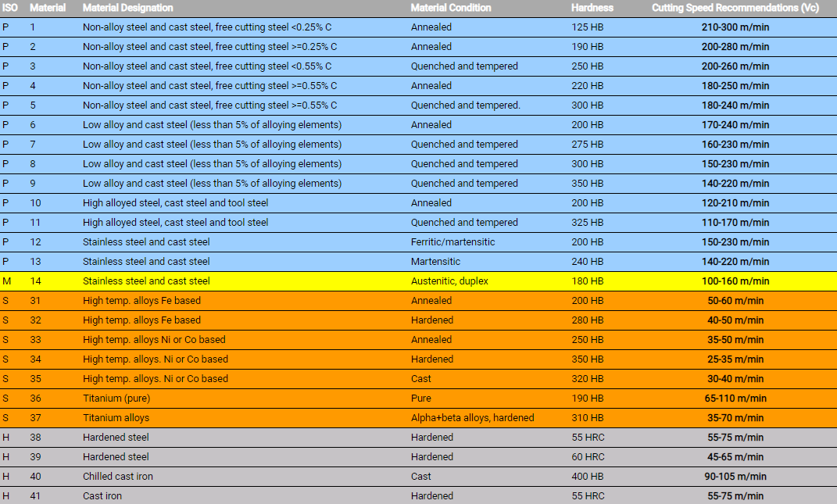Screen dimensions: 837x504
Task: Click the 'Hardness' column header
Action: 592,8
